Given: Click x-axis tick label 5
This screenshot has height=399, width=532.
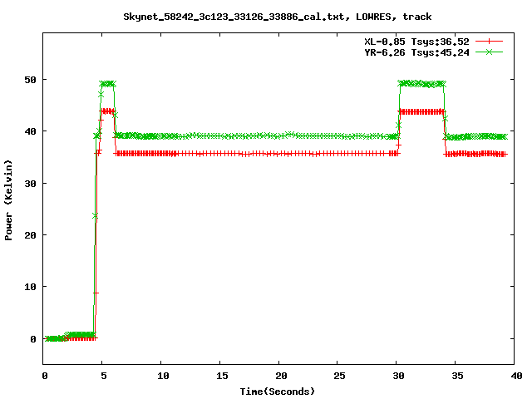Looking at the screenshot, I should [103, 376].
